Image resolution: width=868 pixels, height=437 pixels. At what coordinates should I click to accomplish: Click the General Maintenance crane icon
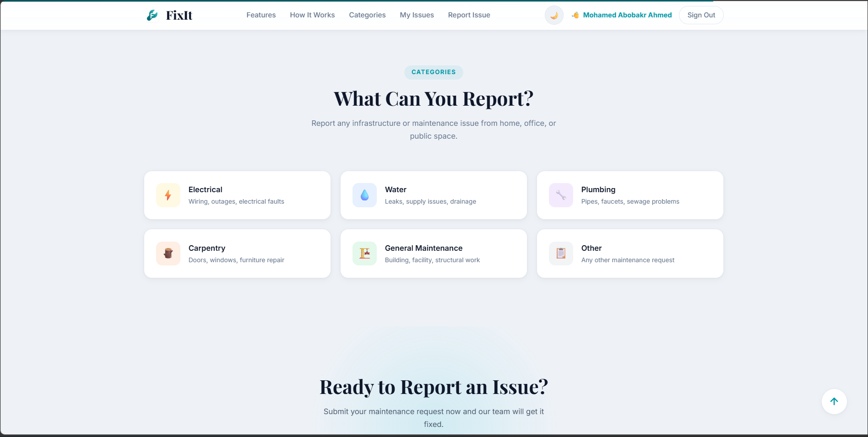pos(364,254)
